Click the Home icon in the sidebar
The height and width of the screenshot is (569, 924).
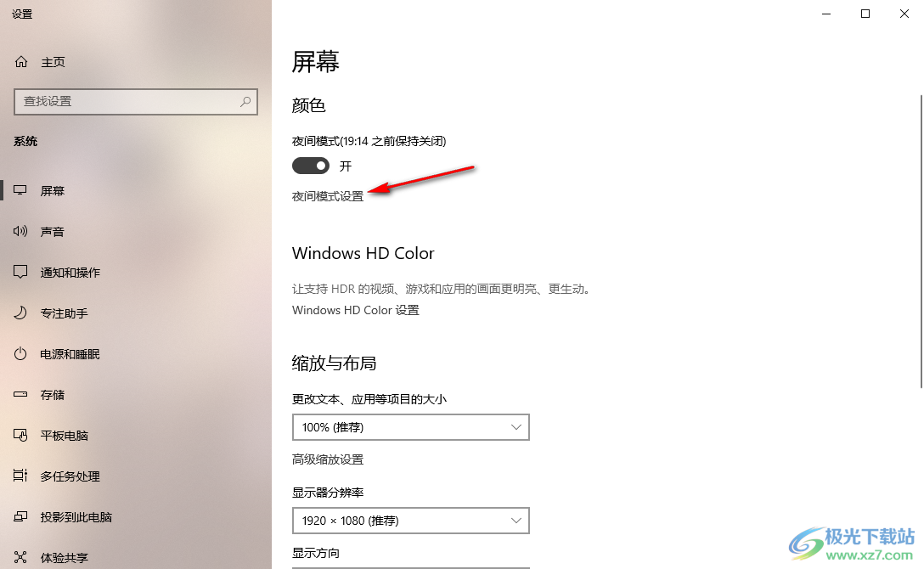coord(21,62)
